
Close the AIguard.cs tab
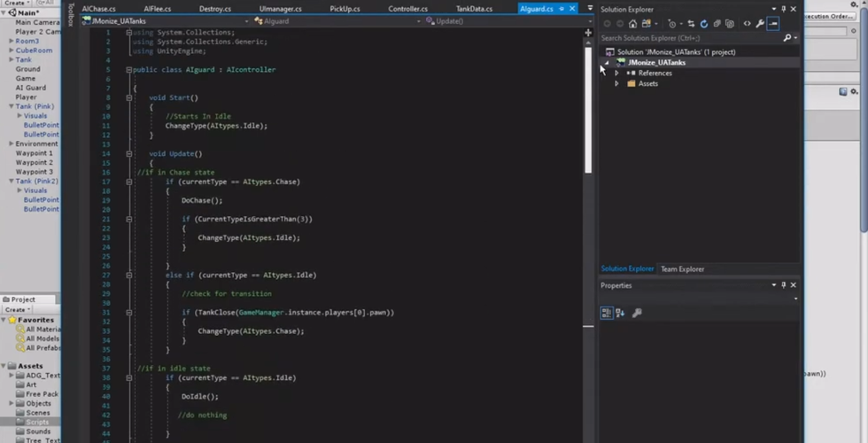click(x=572, y=9)
